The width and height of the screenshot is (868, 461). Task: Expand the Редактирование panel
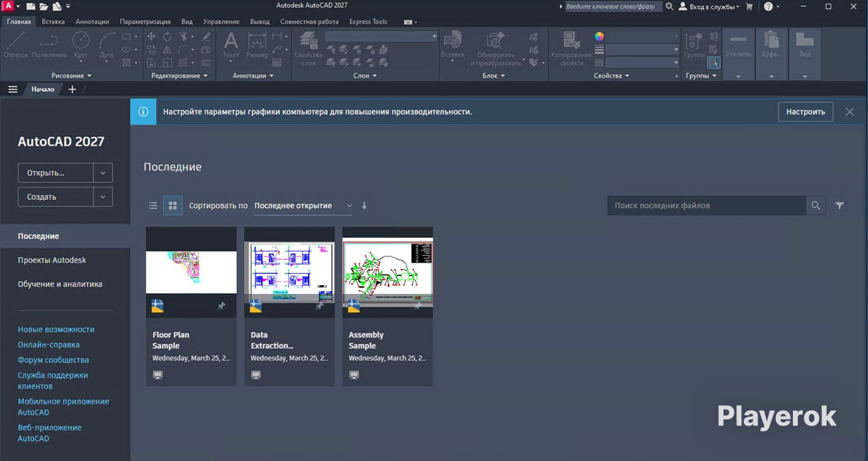coord(179,76)
